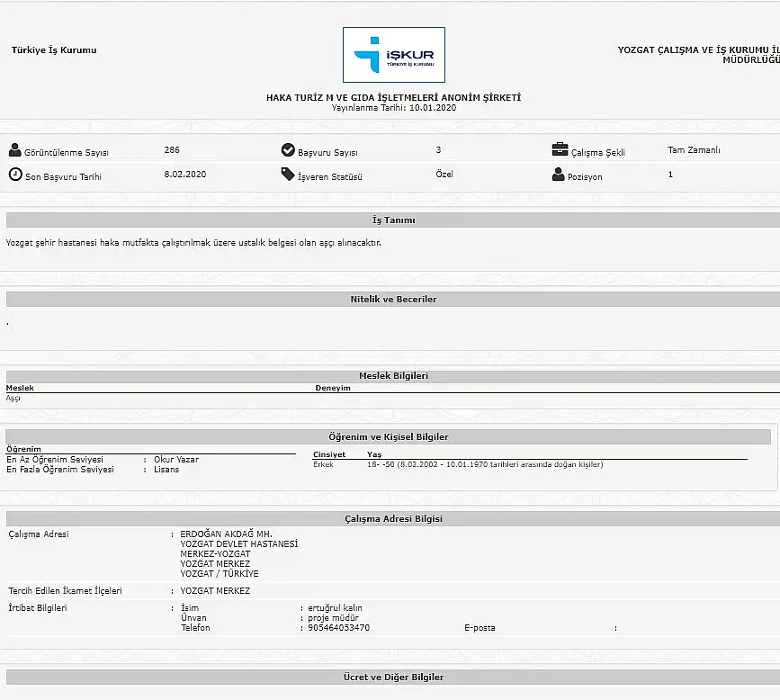Screen dimensions: 780x700
Task: Click the 'En Az Öğrenim Seviyesi' label
Action: [x=55, y=460]
